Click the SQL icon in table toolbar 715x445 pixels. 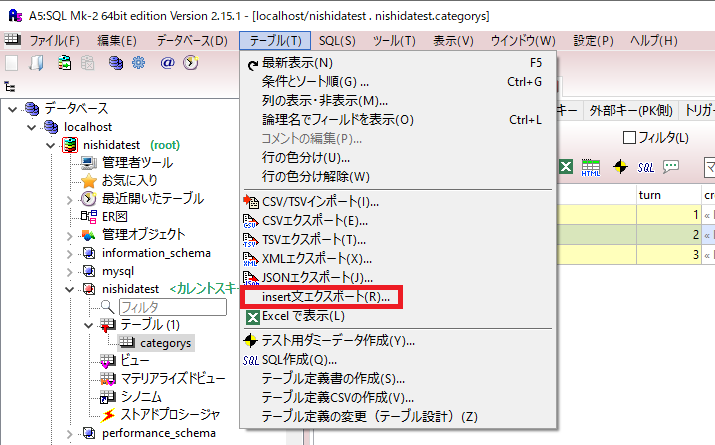[x=646, y=168]
